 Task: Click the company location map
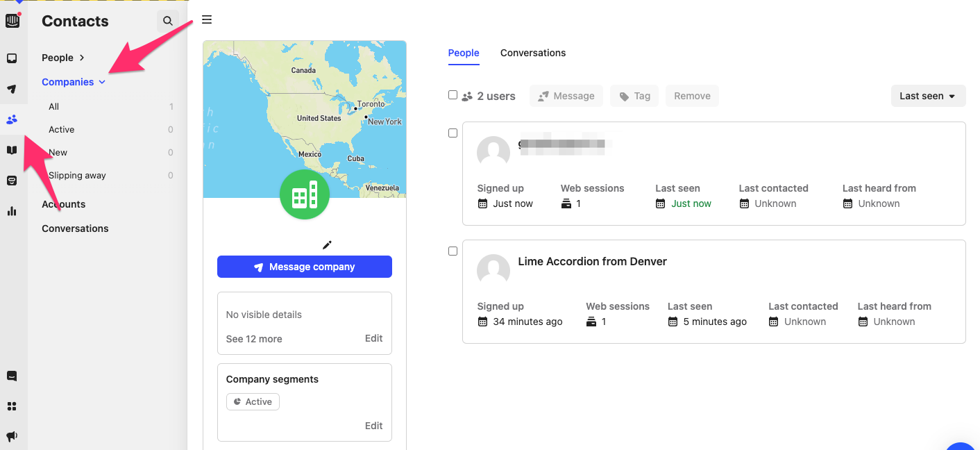(304, 104)
